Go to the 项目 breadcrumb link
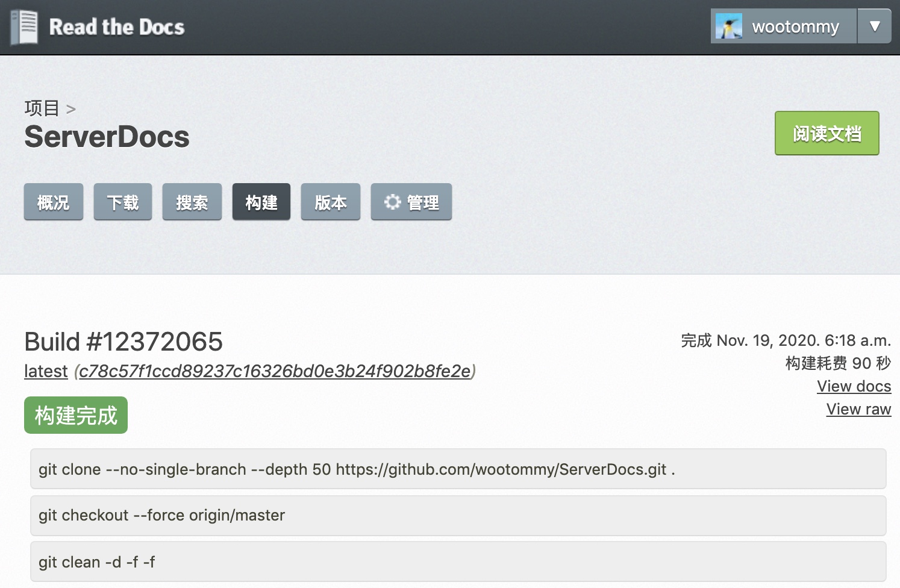Viewport: 900px width, 588px height. [42, 108]
